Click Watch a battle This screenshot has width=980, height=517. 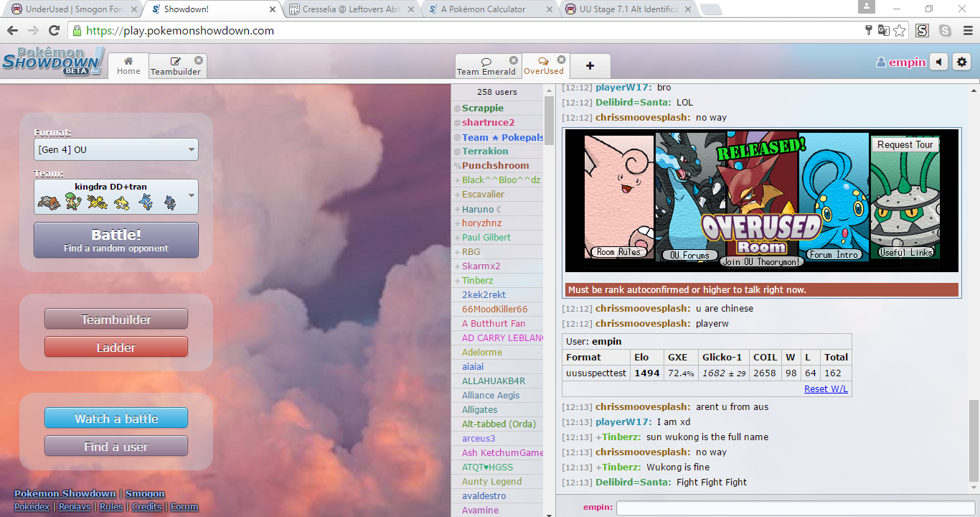[x=116, y=418]
